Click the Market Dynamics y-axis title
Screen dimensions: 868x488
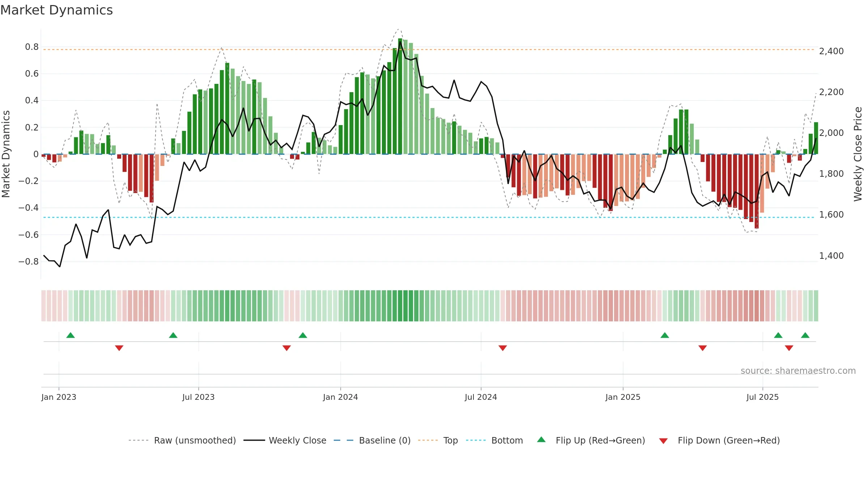[6, 154]
